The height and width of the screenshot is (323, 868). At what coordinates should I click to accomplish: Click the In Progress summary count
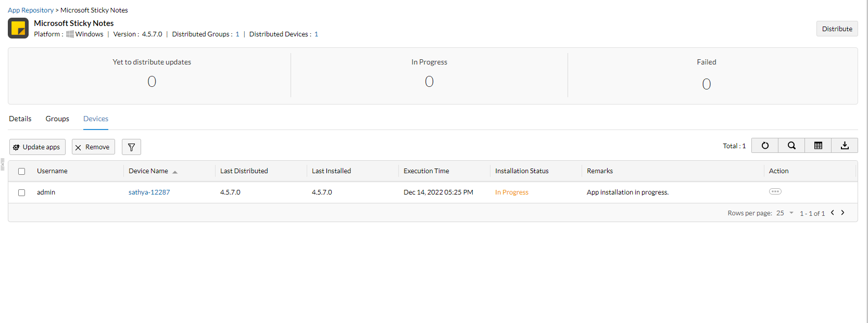pyautogui.click(x=429, y=81)
